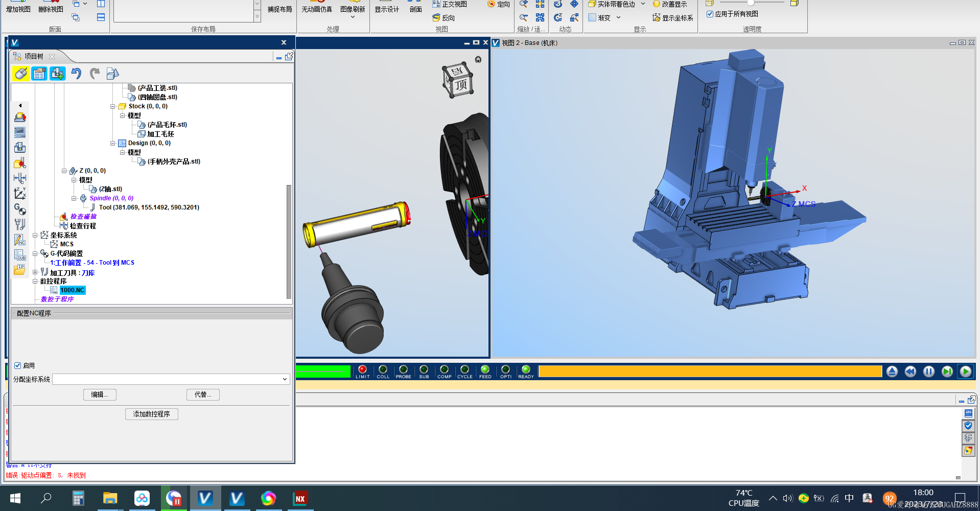
Task: Undo last action in project tree
Action: pyautogui.click(x=76, y=74)
